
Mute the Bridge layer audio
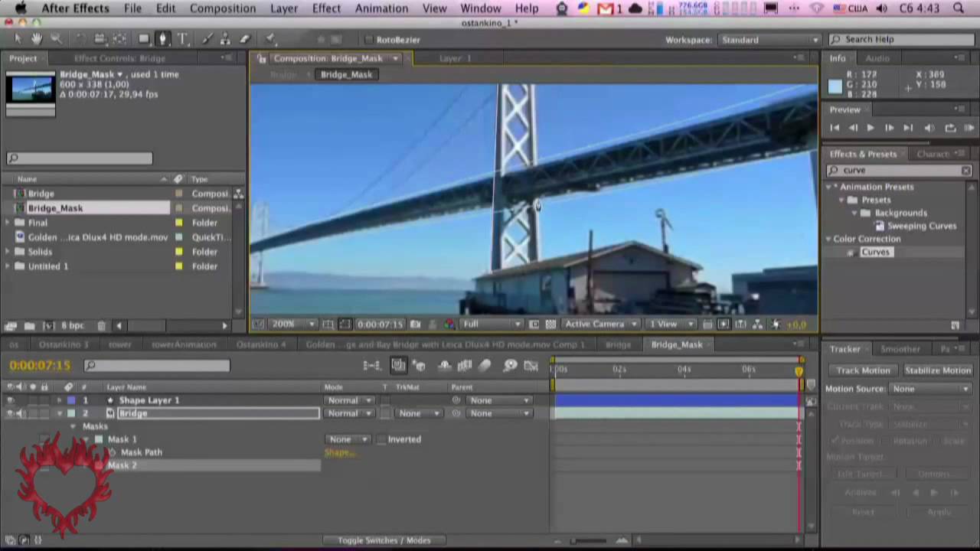[x=21, y=413]
